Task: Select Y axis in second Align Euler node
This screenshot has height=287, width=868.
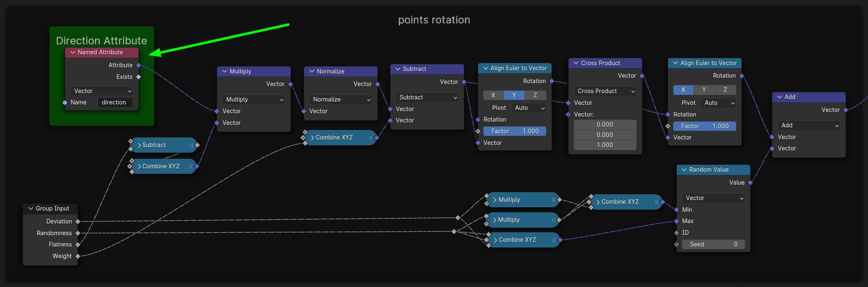Action: coord(704,90)
